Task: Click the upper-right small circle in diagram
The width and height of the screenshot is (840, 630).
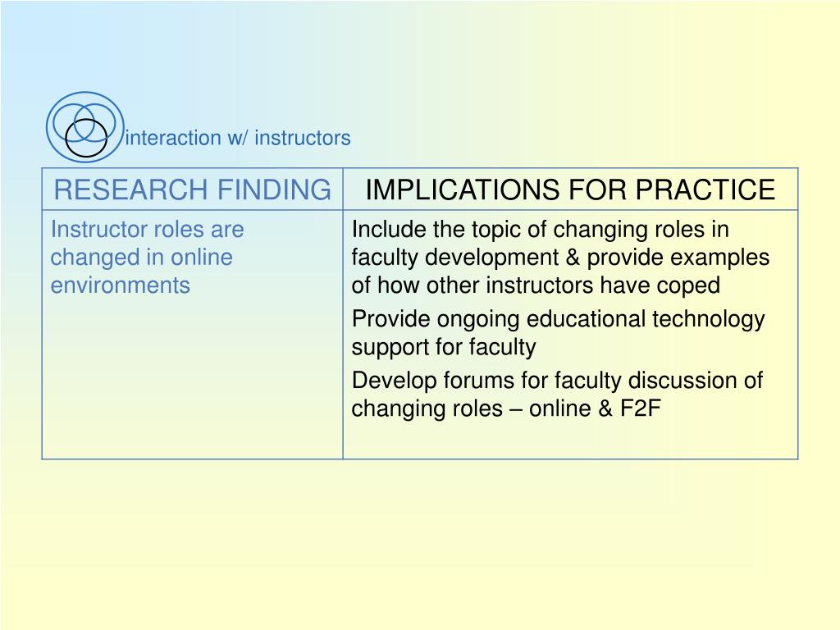Action: pyautogui.click(x=95, y=123)
